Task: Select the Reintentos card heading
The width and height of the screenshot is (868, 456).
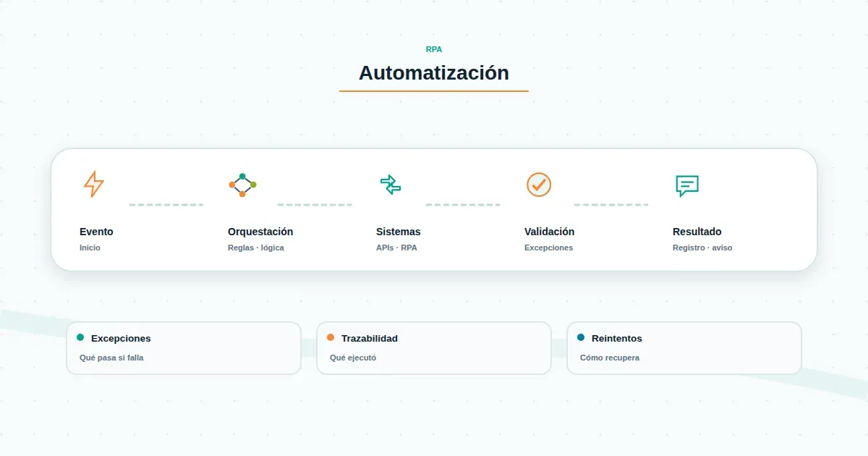Action: [x=617, y=338]
